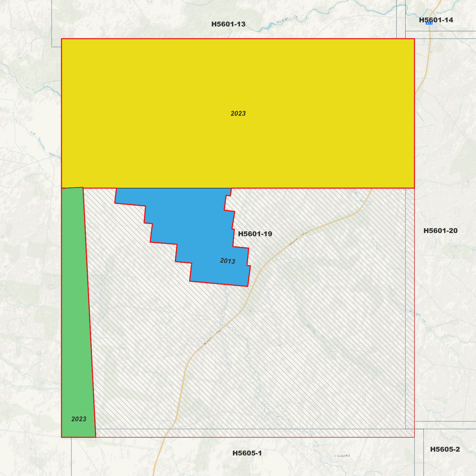
Task: Click the H5601-14 map sheet label
Action: (436, 20)
